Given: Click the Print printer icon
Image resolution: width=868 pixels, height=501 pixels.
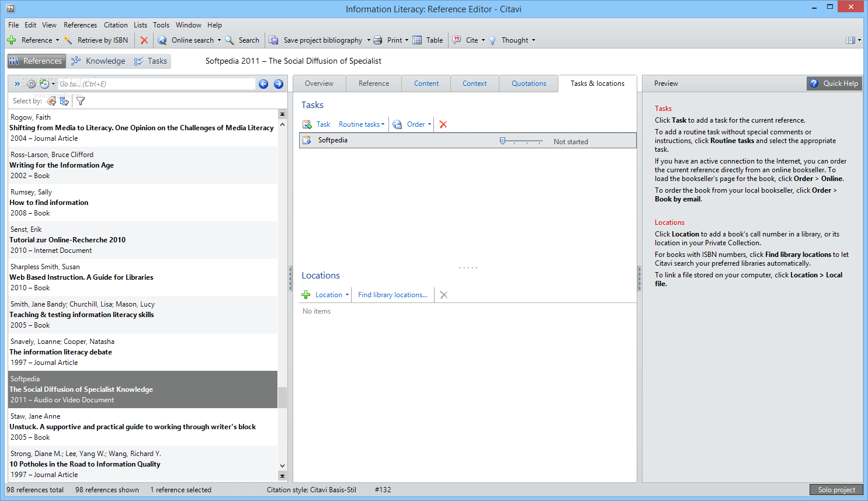Looking at the screenshot, I should click(378, 40).
